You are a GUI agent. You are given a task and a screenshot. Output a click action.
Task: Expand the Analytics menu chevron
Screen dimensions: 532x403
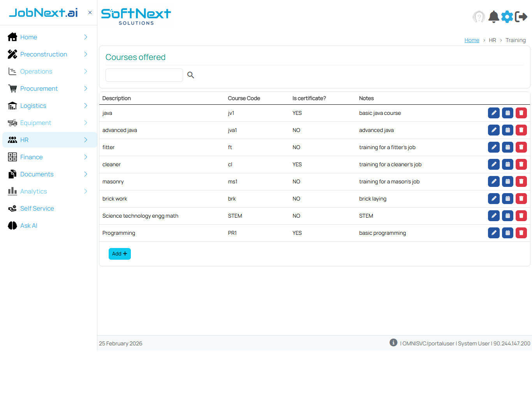86,191
